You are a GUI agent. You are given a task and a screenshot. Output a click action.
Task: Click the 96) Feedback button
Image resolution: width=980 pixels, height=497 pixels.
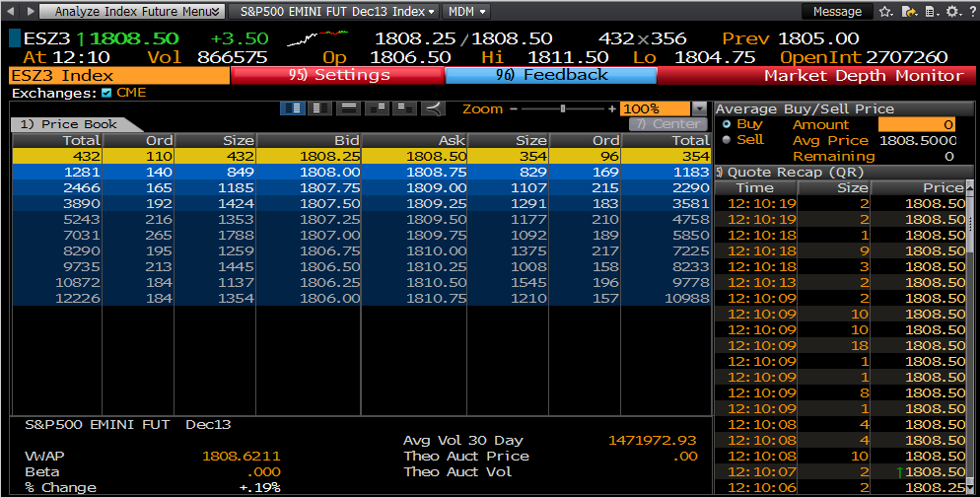pyautogui.click(x=550, y=75)
